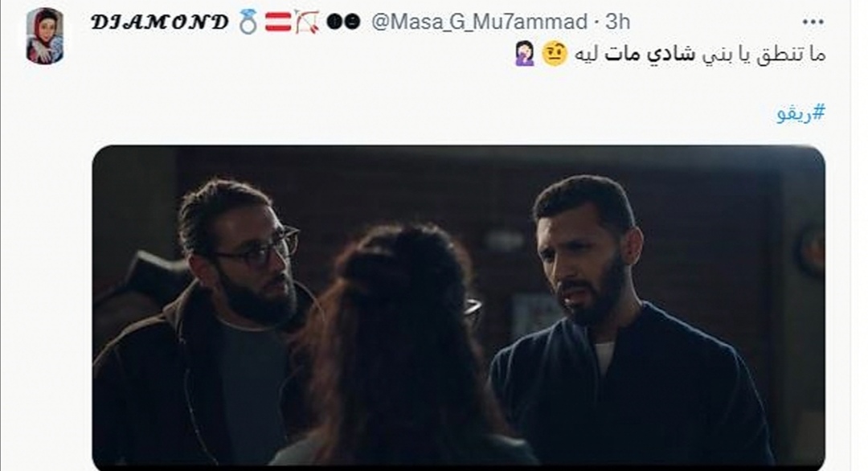
Task: Click the raised-eyebrow face emoji in tweet
Action: (x=554, y=54)
